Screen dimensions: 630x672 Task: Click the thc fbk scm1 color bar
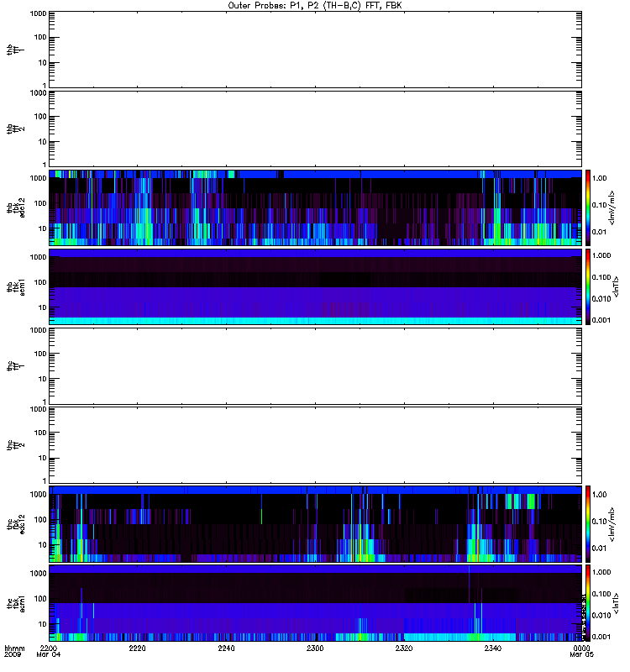tap(588, 603)
